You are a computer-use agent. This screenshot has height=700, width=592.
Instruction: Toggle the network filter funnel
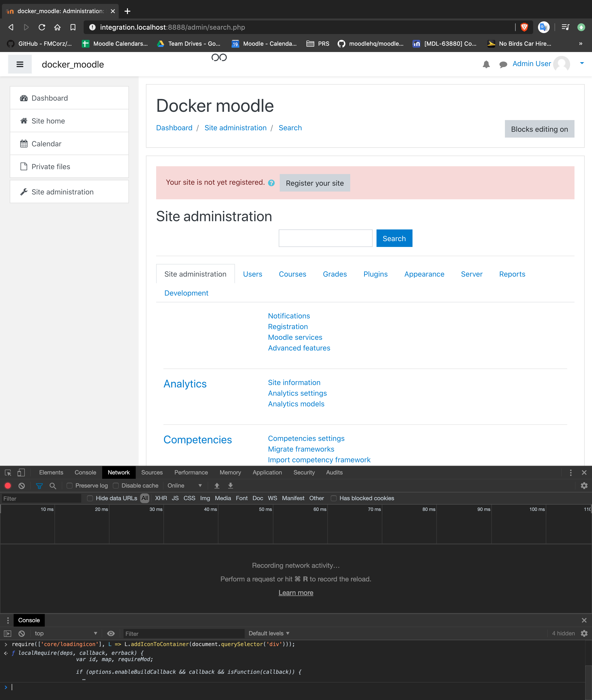(39, 485)
